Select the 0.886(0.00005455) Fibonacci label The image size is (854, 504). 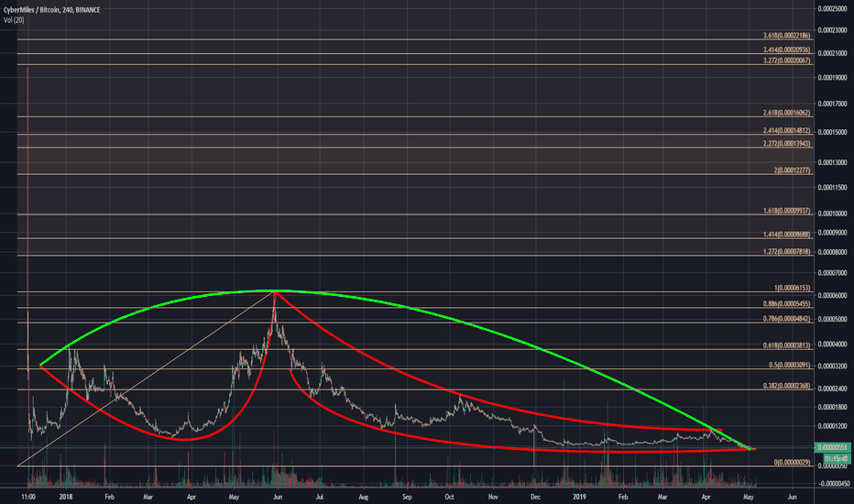pyautogui.click(x=786, y=304)
